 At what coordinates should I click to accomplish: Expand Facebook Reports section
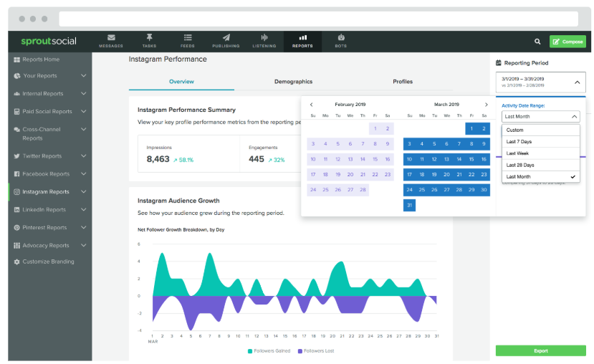point(83,174)
